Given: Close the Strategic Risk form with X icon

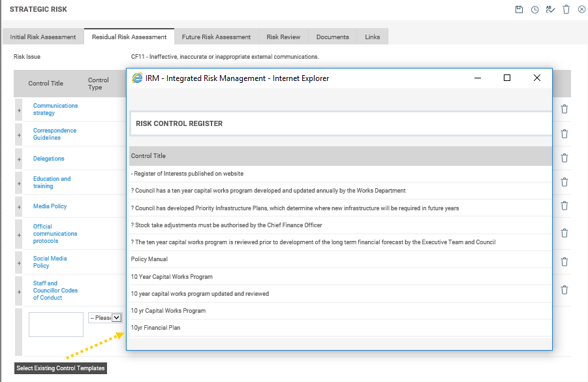Looking at the screenshot, I should click(x=581, y=9).
